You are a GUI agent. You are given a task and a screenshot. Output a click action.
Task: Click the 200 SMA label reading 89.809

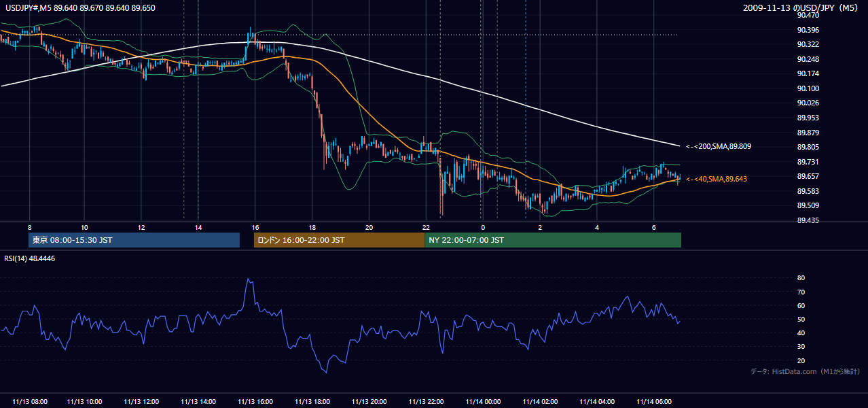(x=719, y=146)
